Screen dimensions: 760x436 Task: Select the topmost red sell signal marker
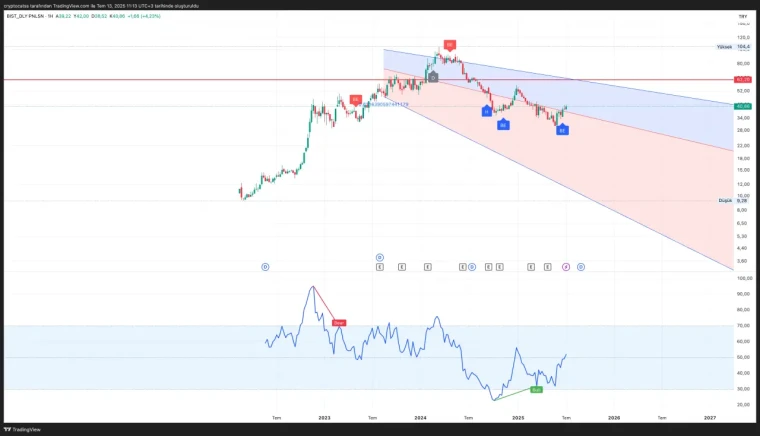pos(450,45)
